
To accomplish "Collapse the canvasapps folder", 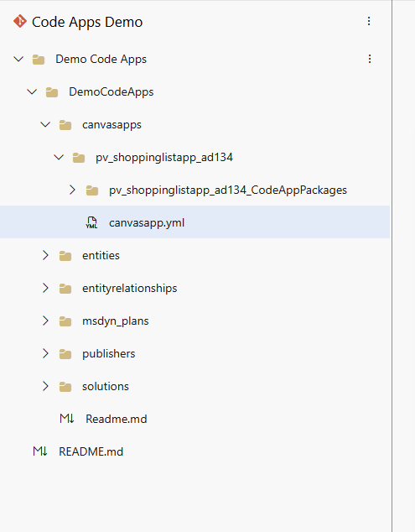I will [45, 124].
